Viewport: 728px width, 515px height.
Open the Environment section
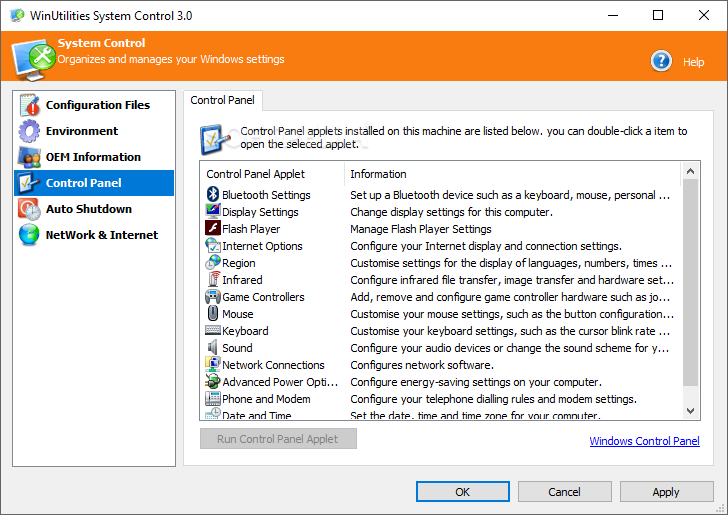click(94, 131)
